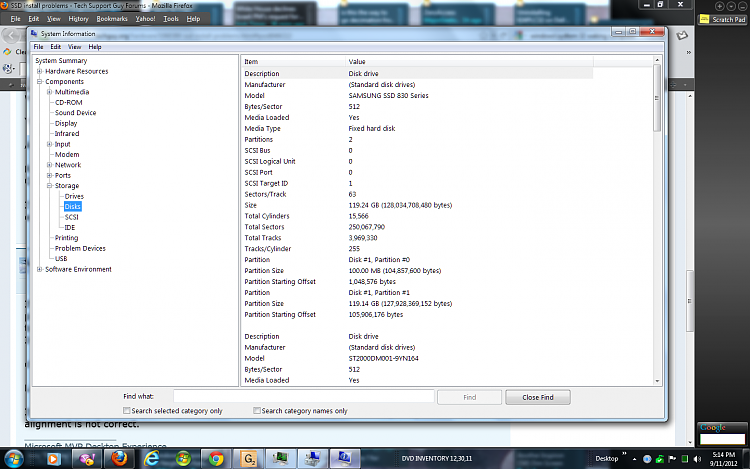Select Drives under Storage
Screen dimensions: 750x469
(x=74, y=196)
